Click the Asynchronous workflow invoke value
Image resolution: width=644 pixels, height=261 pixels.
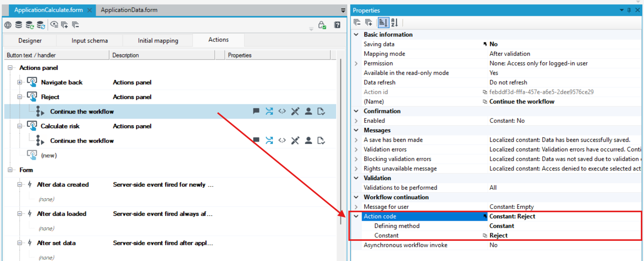(493, 245)
